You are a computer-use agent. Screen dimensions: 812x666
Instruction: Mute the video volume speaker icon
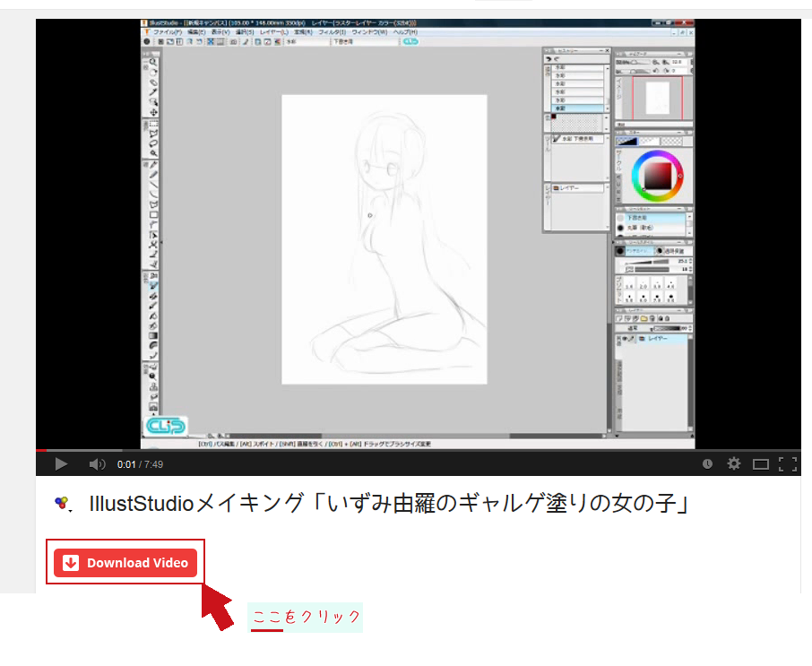[x=97, y=464]
